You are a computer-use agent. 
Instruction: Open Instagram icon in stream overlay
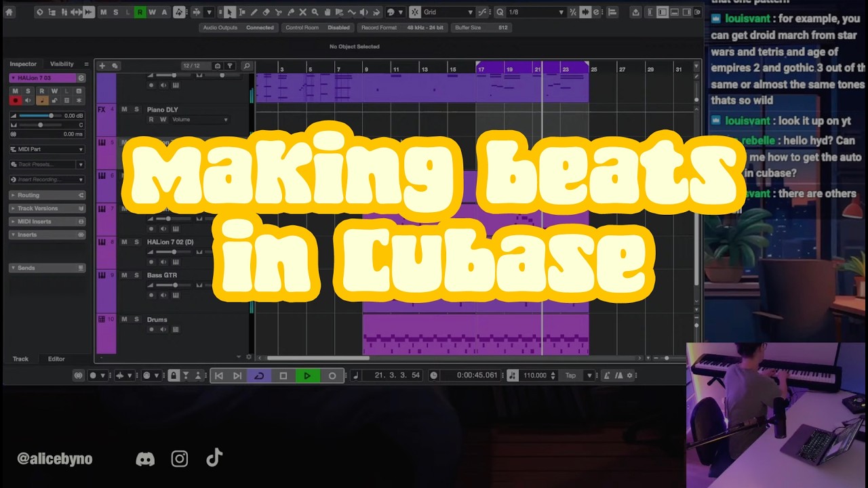click(180, 459)
